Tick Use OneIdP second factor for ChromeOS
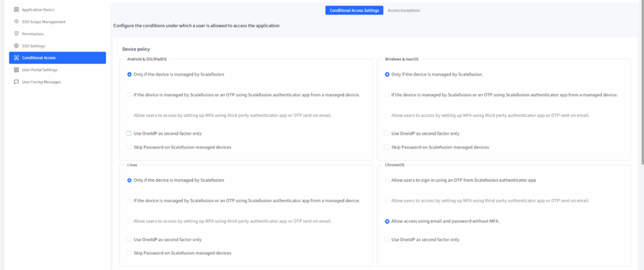 coord(387,239)
